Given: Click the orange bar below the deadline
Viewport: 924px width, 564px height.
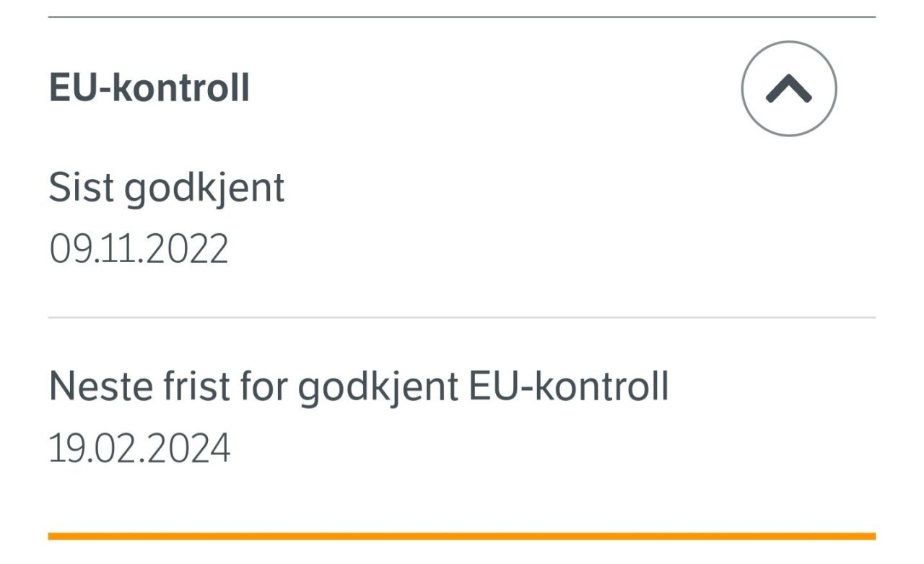Looking at the screenshot, I should coord(462,537).
